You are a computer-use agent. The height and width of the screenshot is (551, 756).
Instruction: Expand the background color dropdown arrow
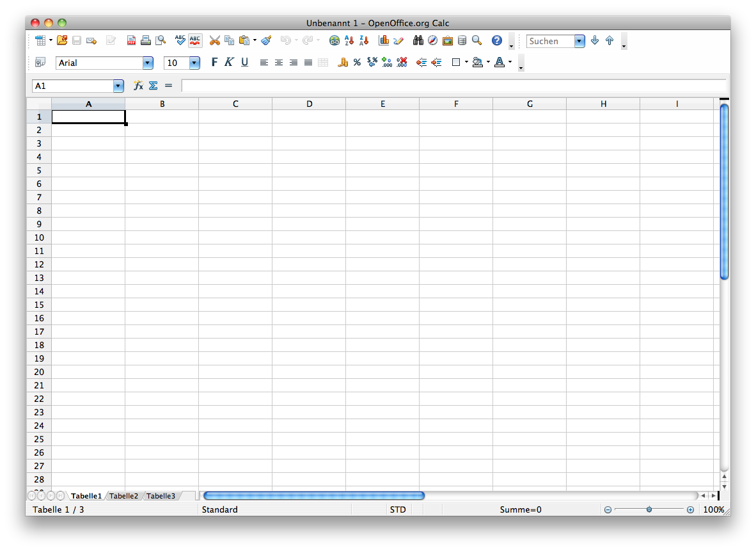coord(488,62)
